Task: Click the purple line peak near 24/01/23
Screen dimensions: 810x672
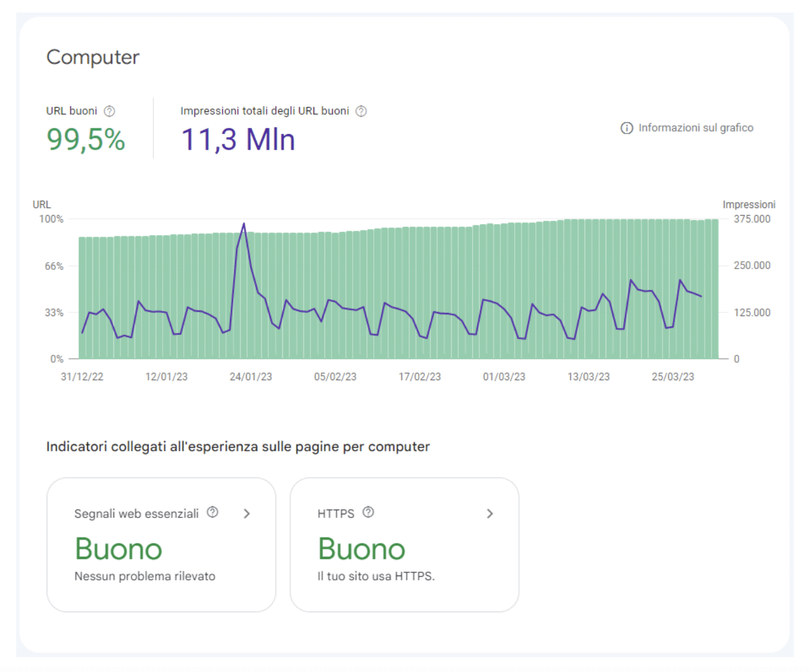Action: pyautogui.click(x=244, y=224)
